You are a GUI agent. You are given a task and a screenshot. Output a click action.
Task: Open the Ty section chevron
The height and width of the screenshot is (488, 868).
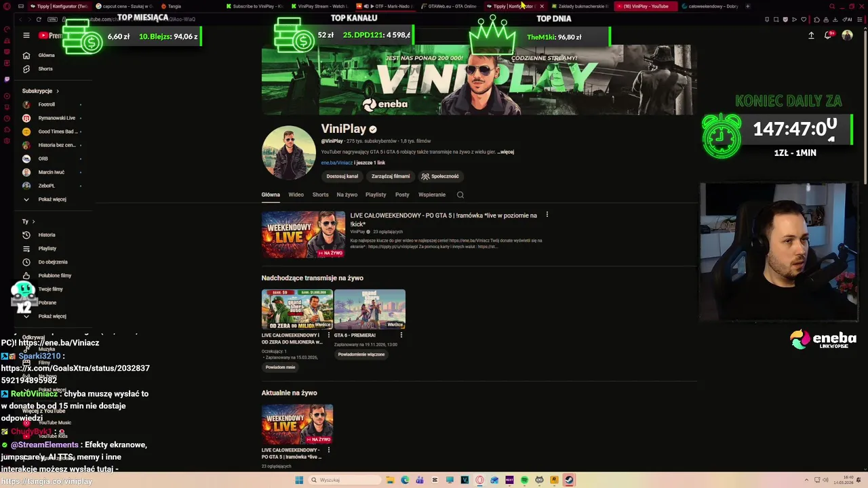[33, 222]
